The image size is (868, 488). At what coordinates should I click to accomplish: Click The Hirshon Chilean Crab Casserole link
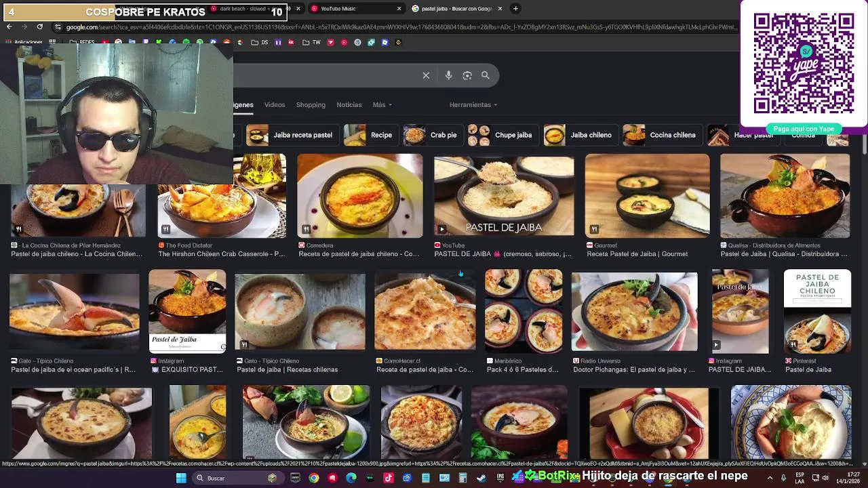point(222,254)
